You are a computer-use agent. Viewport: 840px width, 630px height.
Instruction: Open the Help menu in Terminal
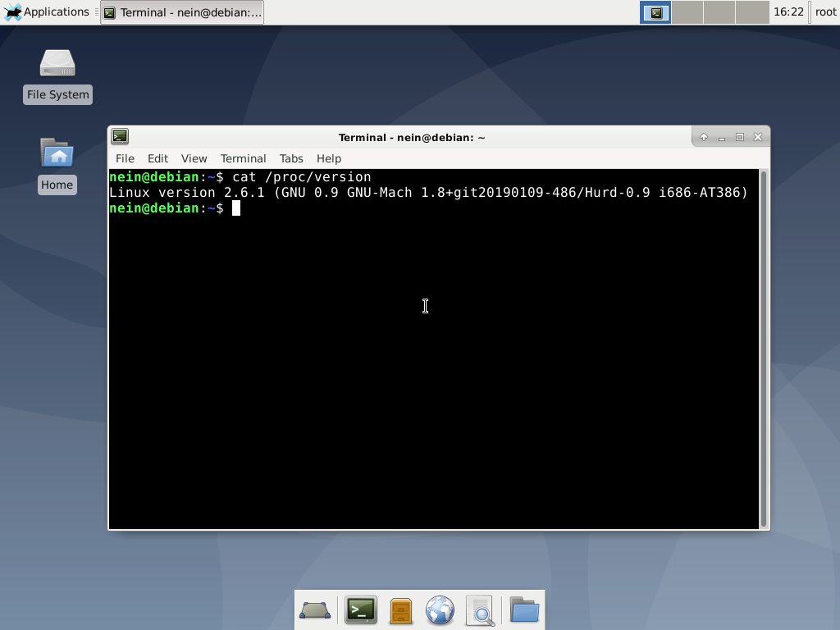pyautogui.click(x=329, y=158)
